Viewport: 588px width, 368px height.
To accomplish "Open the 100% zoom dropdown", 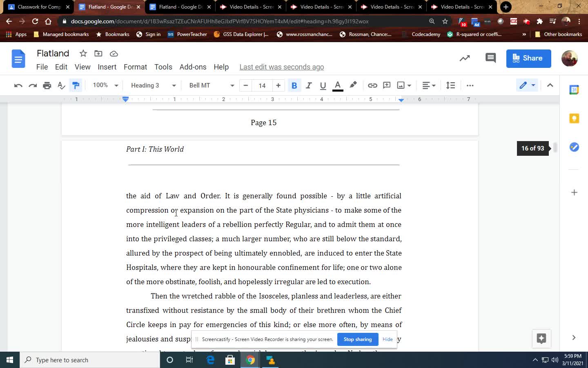I will tap(105, 85).
